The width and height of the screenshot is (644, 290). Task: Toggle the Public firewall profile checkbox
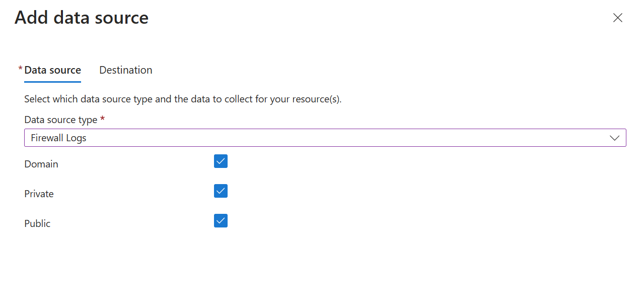tap(221, 221)
